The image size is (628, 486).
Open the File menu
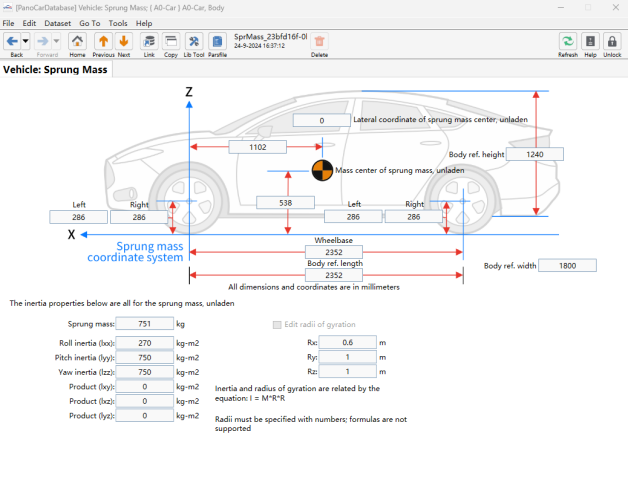pyautogui.click(x=8, y=23)
